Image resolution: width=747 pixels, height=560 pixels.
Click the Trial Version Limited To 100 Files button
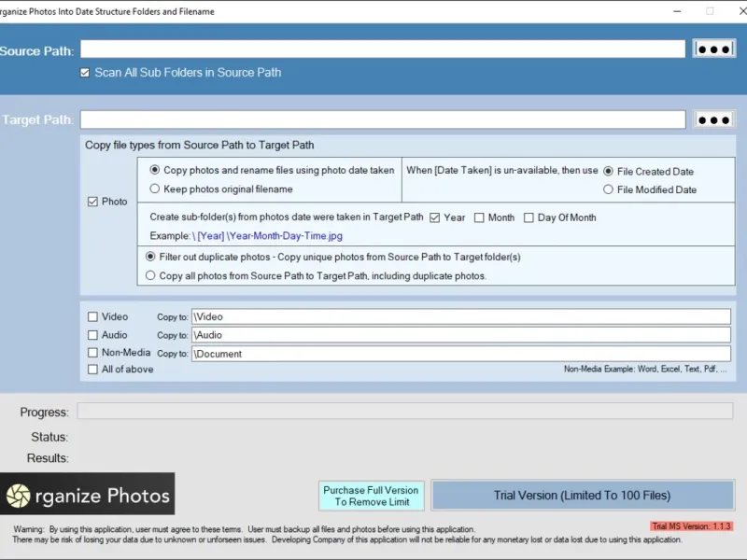(582, 496)
